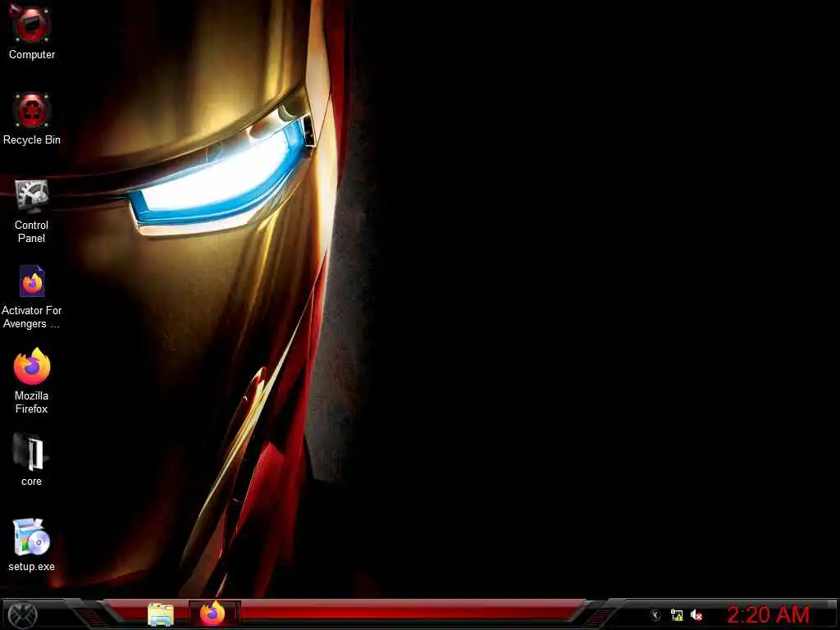The image size is (840, 630).
Task: Open File Explorer from the taskbar
Action: [161, 614]
